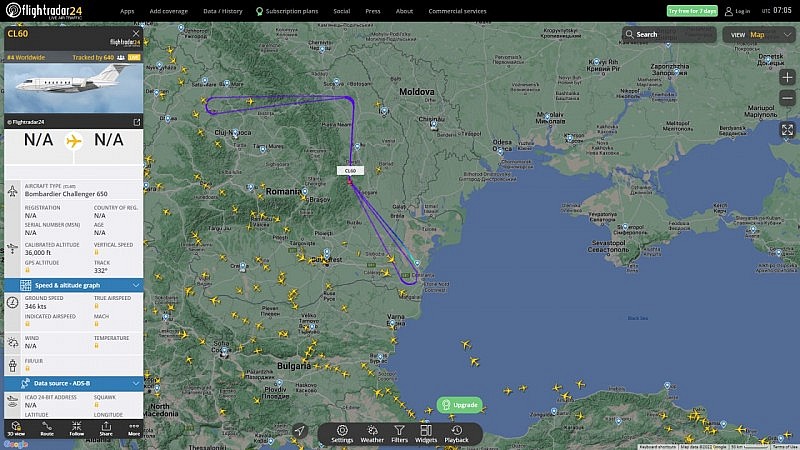Viewport: 800px width, 450px height.
Task: Zoom in with the plus button
Action: click(787, 78)
